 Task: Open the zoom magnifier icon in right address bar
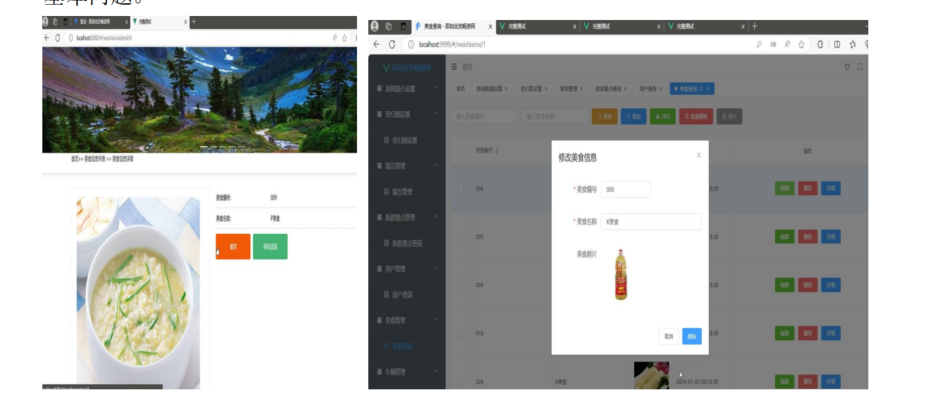tap(759, 44)
